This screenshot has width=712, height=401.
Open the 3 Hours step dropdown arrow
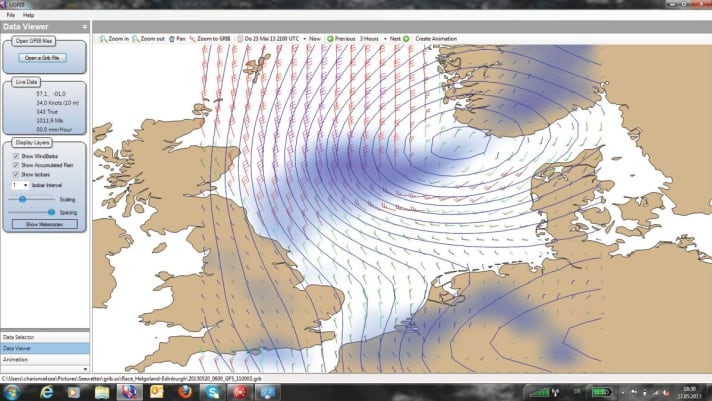pyautogui.click(x=385, y=39)
